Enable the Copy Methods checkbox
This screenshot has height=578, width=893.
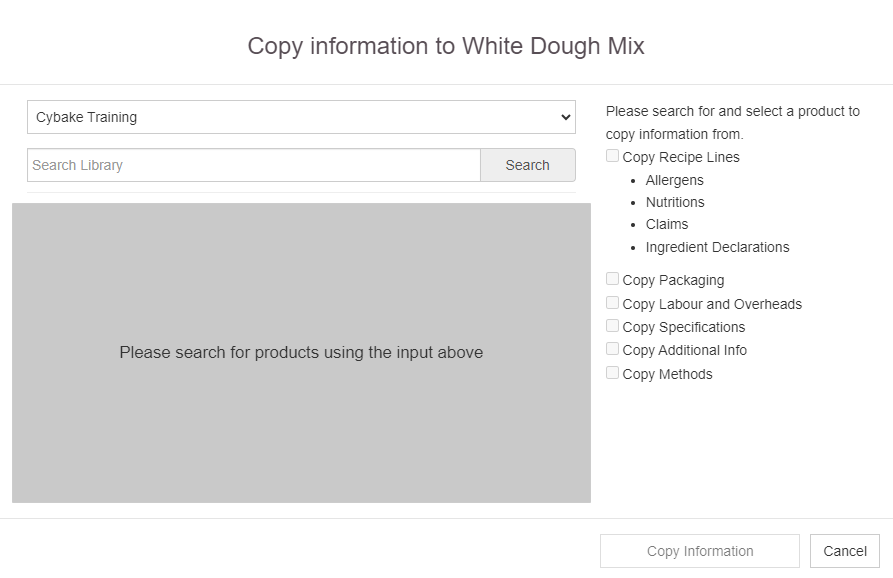coord(612,372)
